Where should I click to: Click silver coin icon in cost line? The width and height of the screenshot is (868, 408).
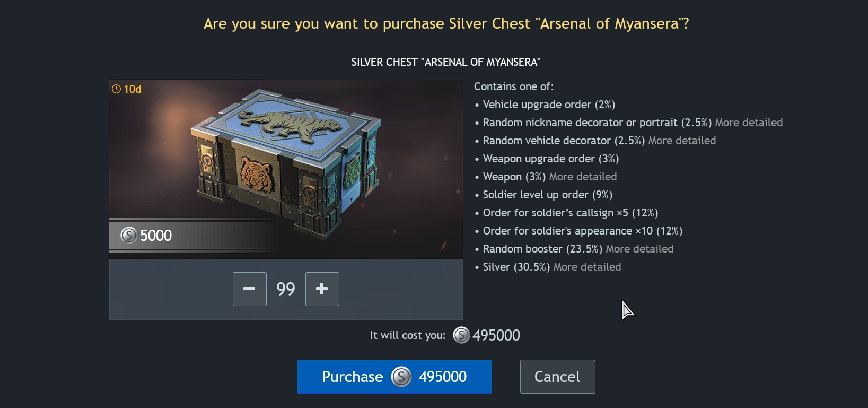coord(461,335)
